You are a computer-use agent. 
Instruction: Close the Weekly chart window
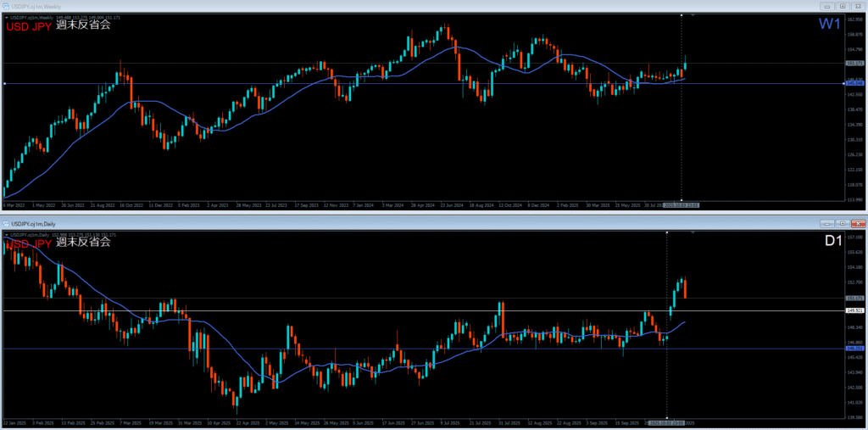[x=856, y=6]
